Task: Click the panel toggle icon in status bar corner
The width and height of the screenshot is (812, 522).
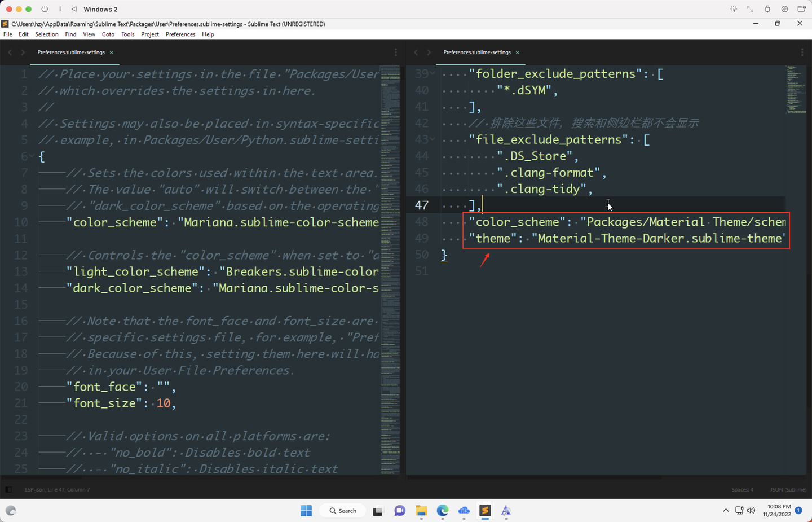Action: [x=7, y=489]
